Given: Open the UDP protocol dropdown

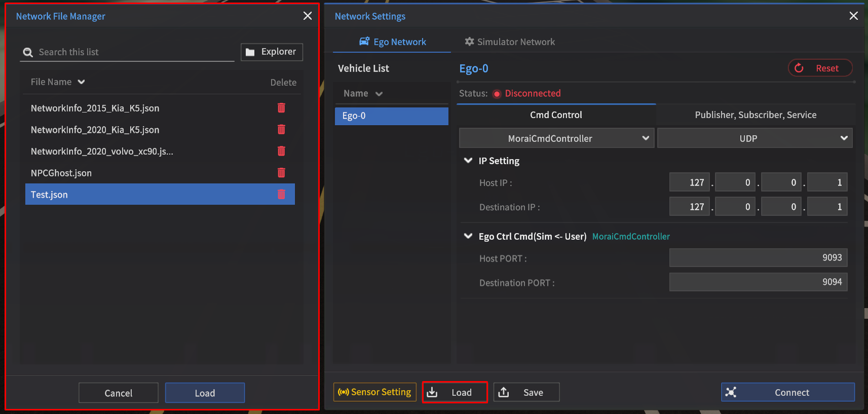Looking at the screenshot, I should pyautogui.click(x=754, y=138).
